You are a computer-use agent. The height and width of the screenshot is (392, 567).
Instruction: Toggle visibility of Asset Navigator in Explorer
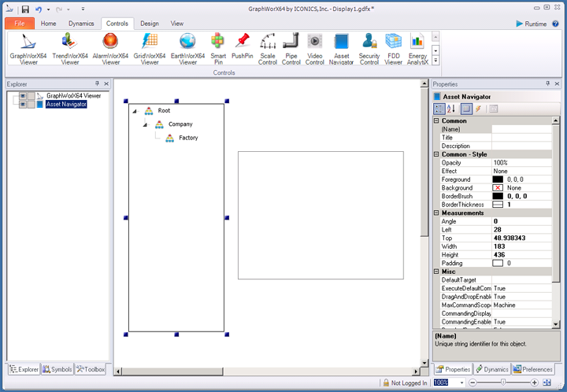point(24,104)
